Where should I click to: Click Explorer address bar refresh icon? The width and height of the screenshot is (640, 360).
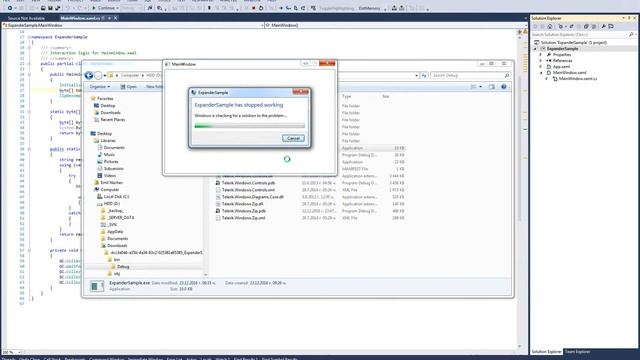[424, 76]
